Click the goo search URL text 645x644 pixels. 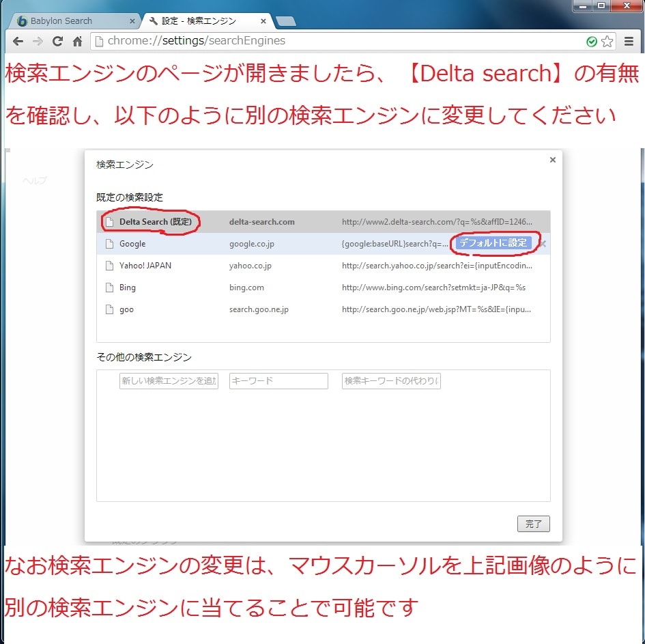436,309
